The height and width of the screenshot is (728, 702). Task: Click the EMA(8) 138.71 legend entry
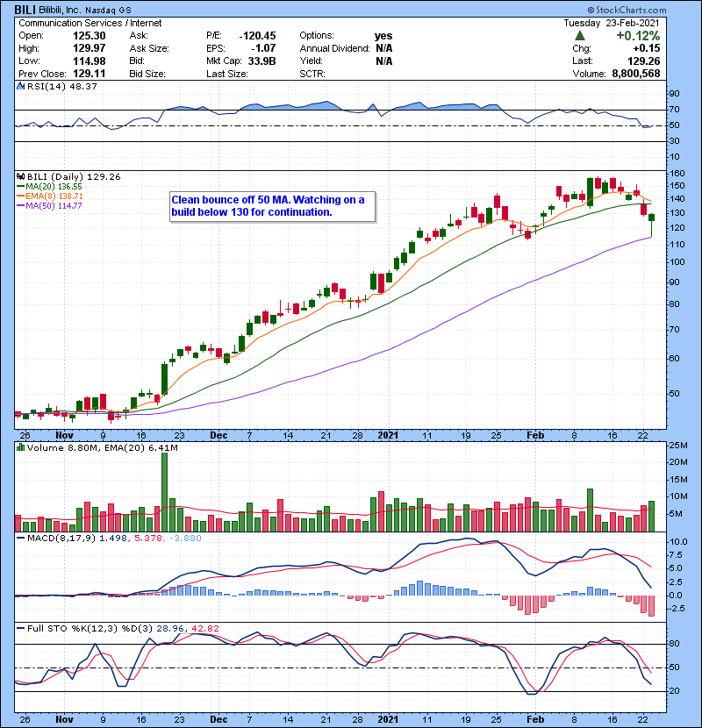(x=50, y=196)
